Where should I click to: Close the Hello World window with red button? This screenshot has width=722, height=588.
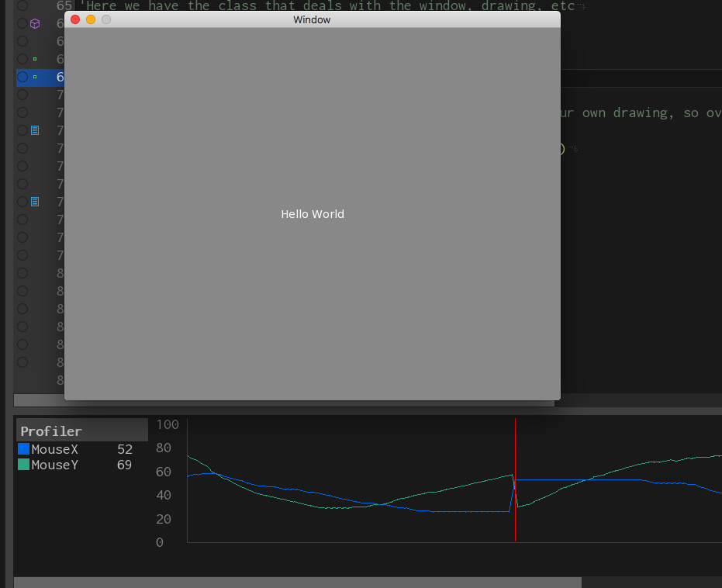75,19
